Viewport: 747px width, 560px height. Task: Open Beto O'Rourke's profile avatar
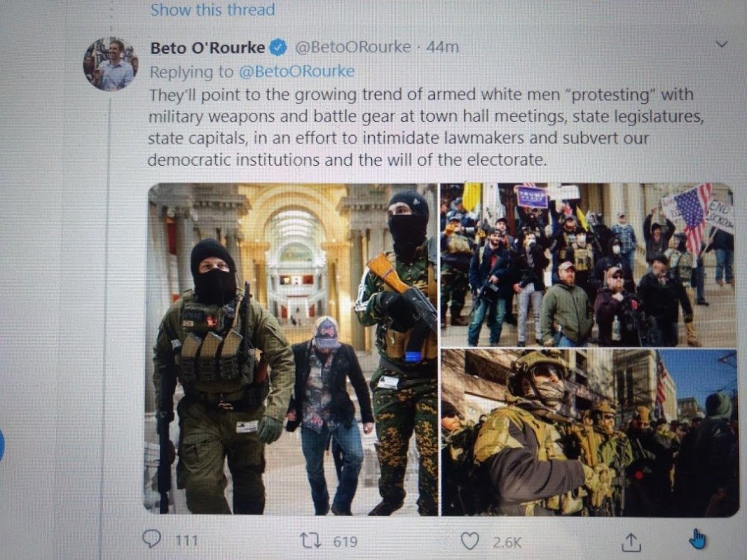[111, 63]
